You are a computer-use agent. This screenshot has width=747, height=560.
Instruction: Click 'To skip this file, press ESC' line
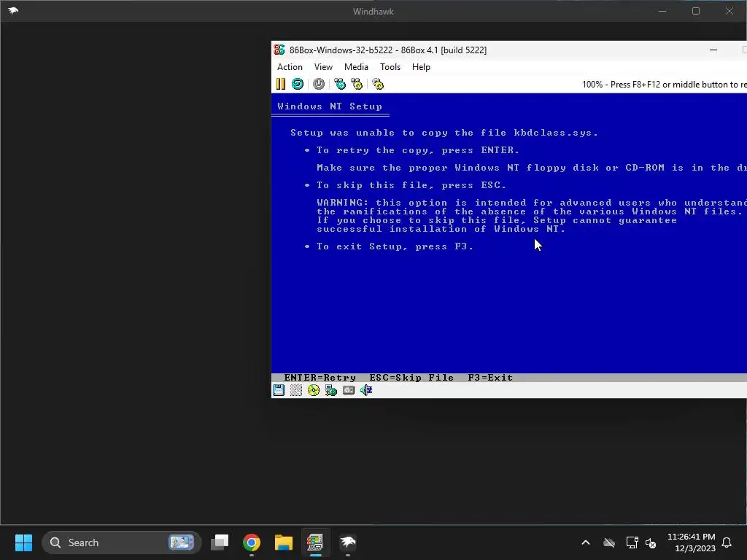click(x=411, y=185)
